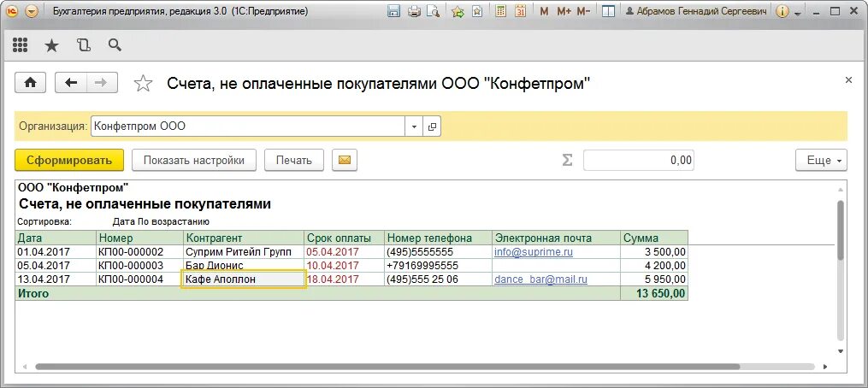Send report by email envelope icon
This screenshot has height=388, width=868.
345,161
